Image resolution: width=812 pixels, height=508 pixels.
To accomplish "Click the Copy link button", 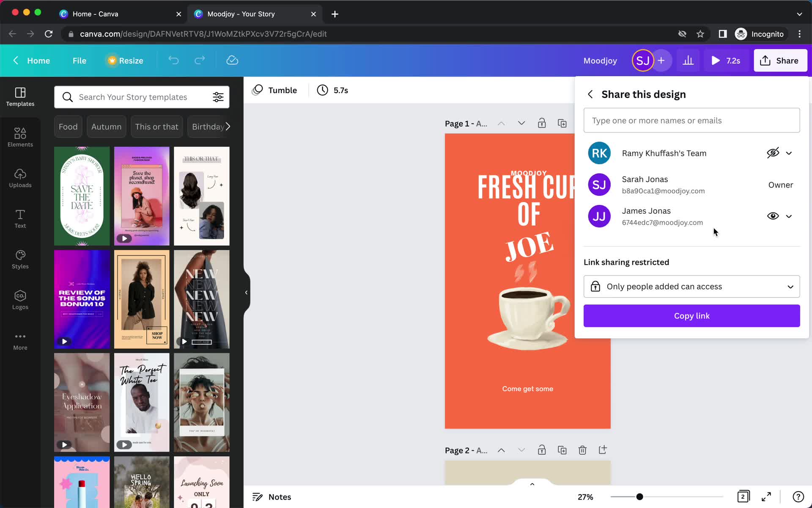I will coord(691,315).
